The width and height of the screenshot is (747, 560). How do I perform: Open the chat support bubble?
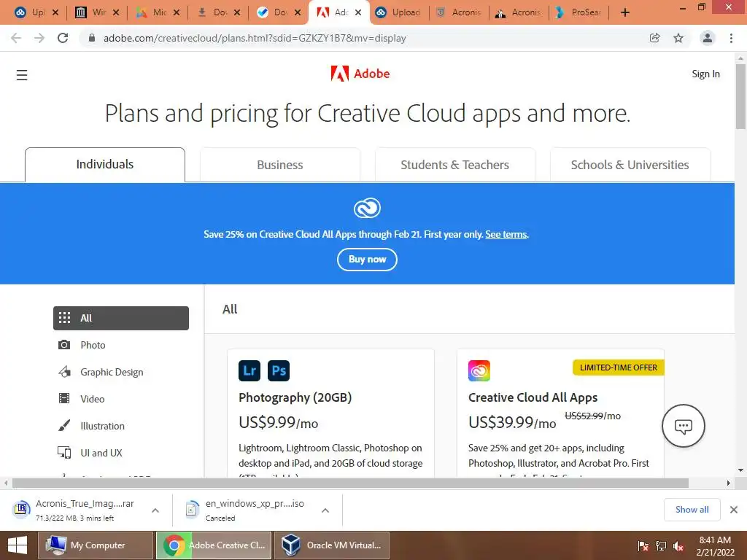(683, 426)
